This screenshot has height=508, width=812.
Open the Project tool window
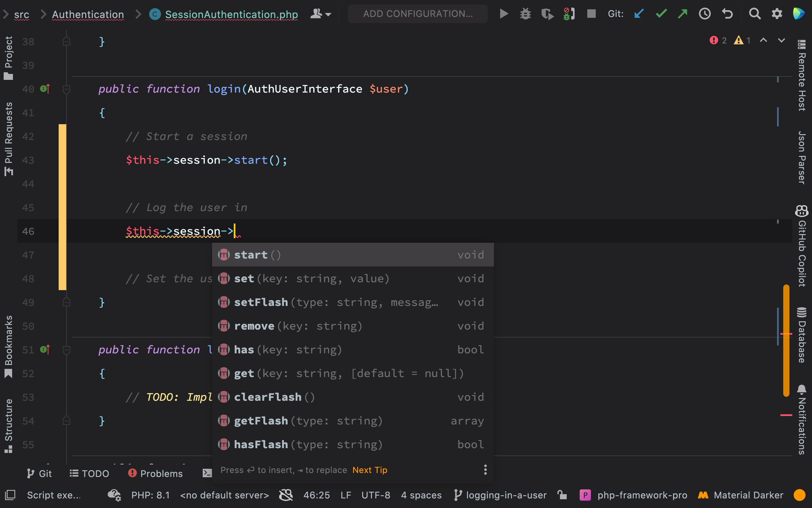[8, 58]
